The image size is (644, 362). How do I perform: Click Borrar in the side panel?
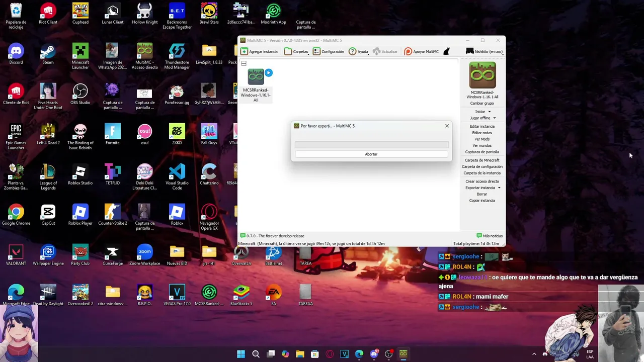(482, 194)
